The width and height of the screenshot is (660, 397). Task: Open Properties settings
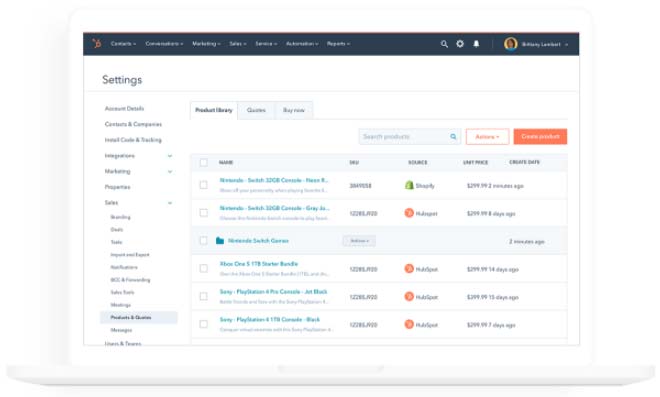(x=117, y=187)
